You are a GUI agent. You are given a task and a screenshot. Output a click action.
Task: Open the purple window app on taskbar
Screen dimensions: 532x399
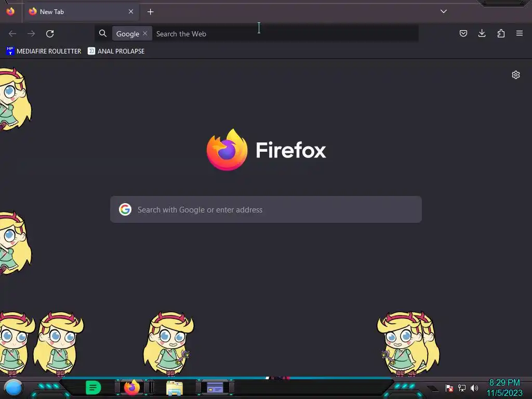click(x=215, y=388)
